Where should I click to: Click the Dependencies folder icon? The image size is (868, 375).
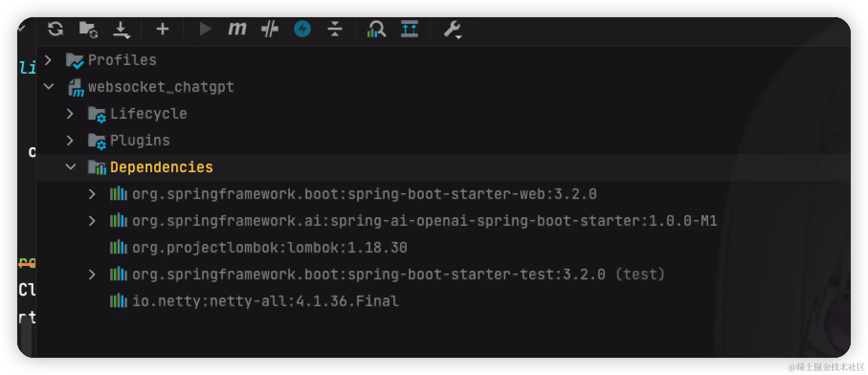97,167
